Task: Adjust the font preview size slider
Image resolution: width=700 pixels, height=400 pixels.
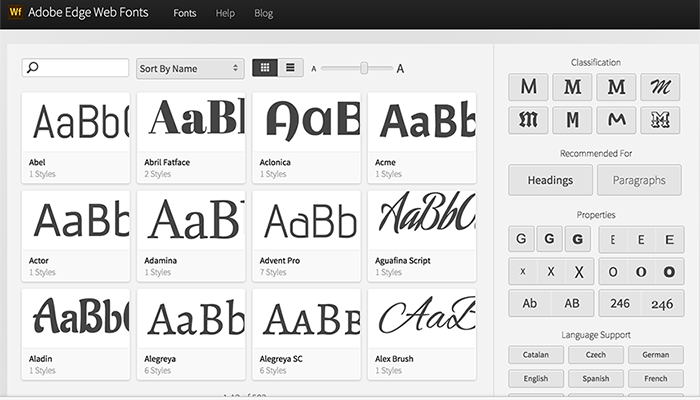Action: [x=364, y=68]
